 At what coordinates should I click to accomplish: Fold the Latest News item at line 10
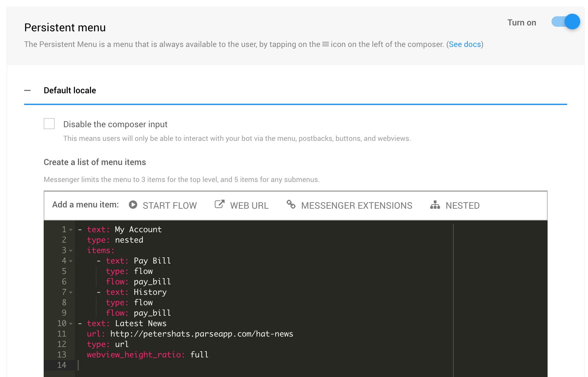pyautogui.click(x=71, y=324)
